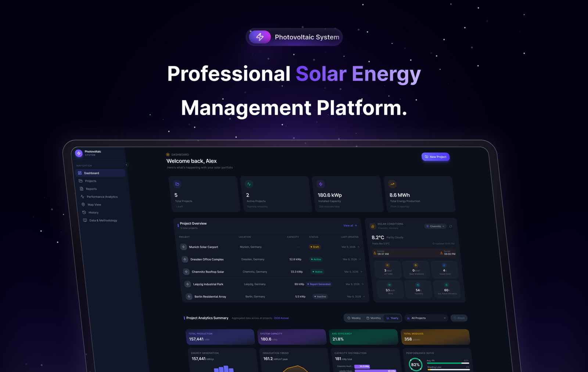The width and height of the screenshot is (588, 372).
Task: Switch analytics to Weekly view
Action: (354, 318)
